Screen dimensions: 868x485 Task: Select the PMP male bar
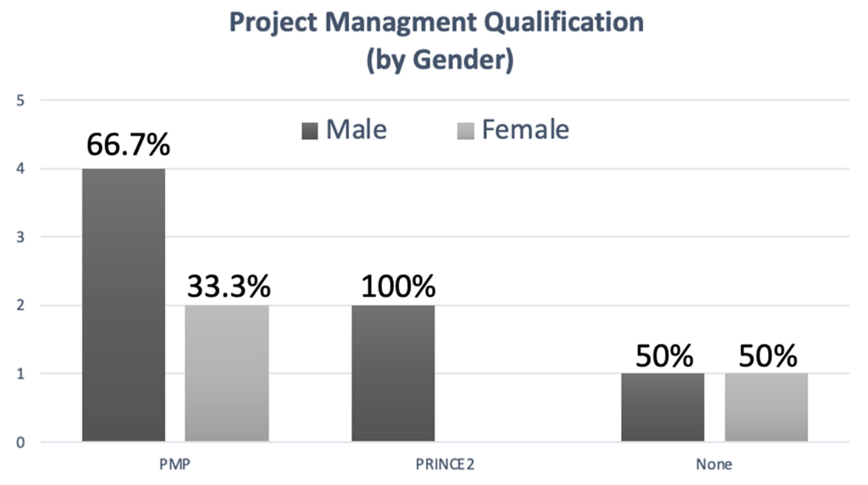pos(123,305)
